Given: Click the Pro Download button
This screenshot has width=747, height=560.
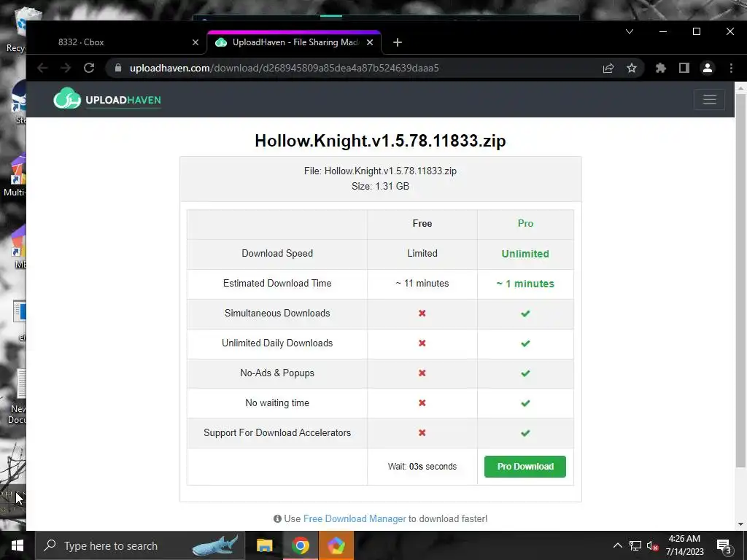Looking at the screenshot, I should (x=525, y=466).
